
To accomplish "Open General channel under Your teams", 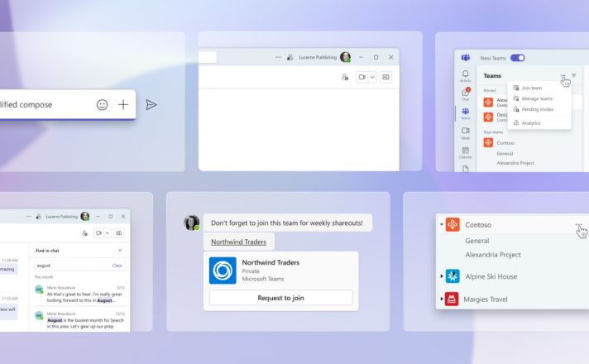I will click(x=505, y=153).
